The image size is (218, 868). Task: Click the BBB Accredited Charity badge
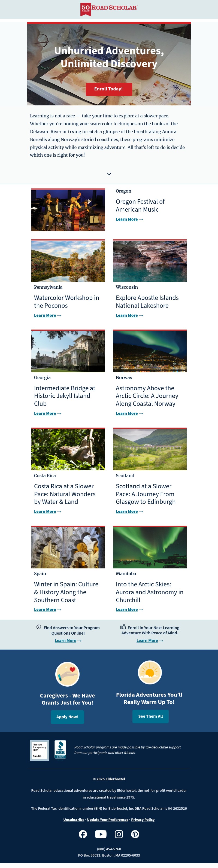click(x=60, y=750)
